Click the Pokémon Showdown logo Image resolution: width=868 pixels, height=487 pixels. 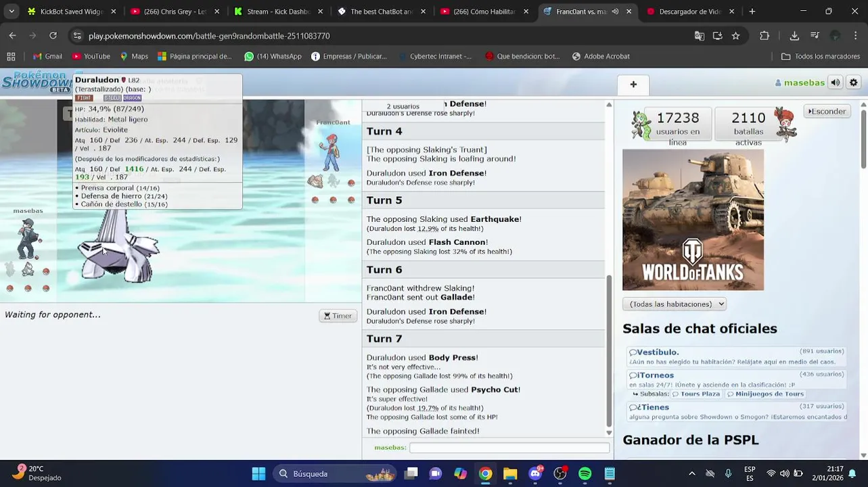coord(36,82)
